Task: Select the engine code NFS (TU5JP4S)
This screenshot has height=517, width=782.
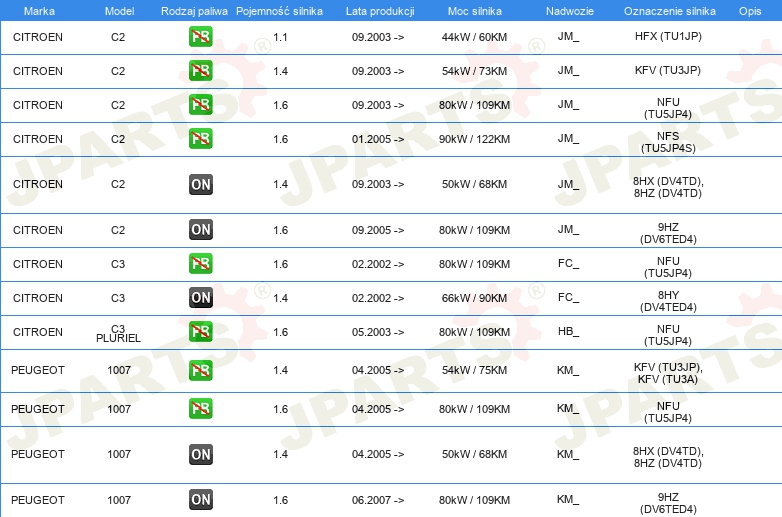Action: click(x=668, y=142)
